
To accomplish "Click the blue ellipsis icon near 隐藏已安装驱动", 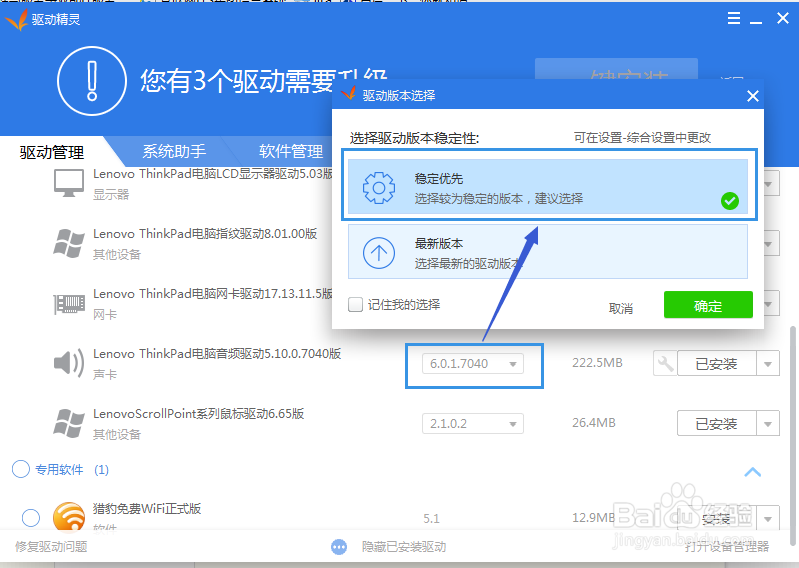I will click(x=339, y=547).
